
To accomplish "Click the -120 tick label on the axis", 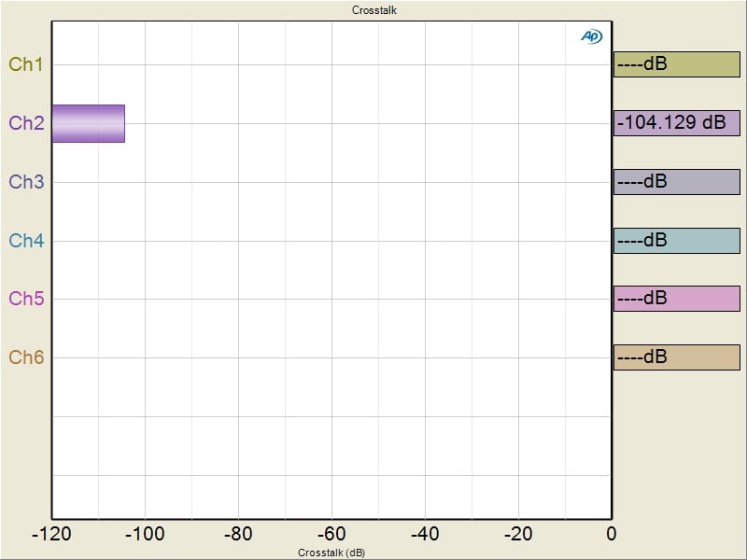I will click(51, 534).
